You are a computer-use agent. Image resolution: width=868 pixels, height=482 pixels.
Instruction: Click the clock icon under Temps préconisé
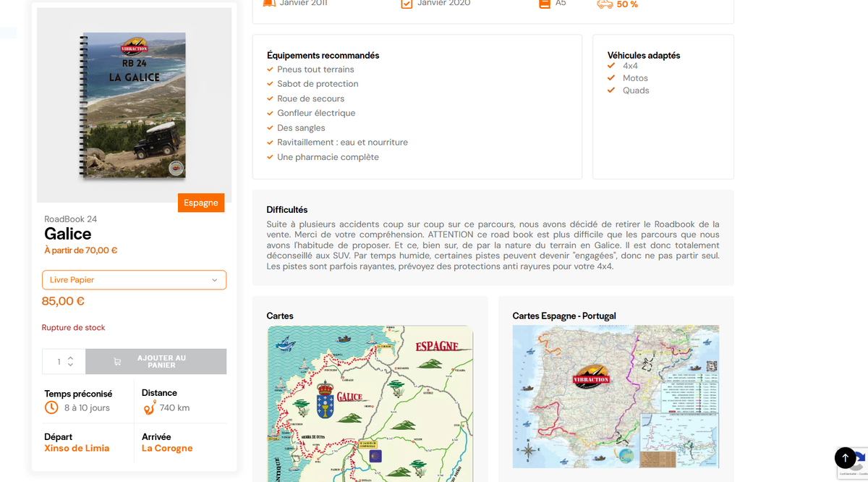tap(51, 407)
